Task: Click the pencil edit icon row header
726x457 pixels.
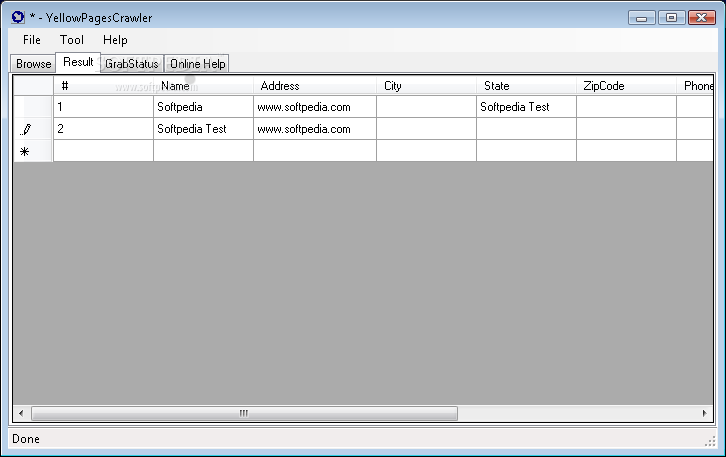Action: [x=33, y=129]
